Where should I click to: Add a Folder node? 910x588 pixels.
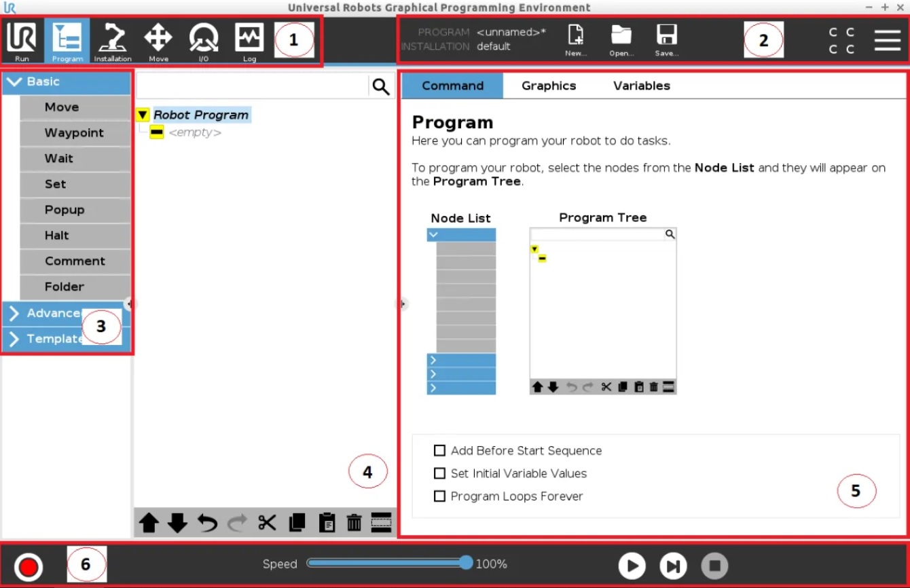point(75,287)
